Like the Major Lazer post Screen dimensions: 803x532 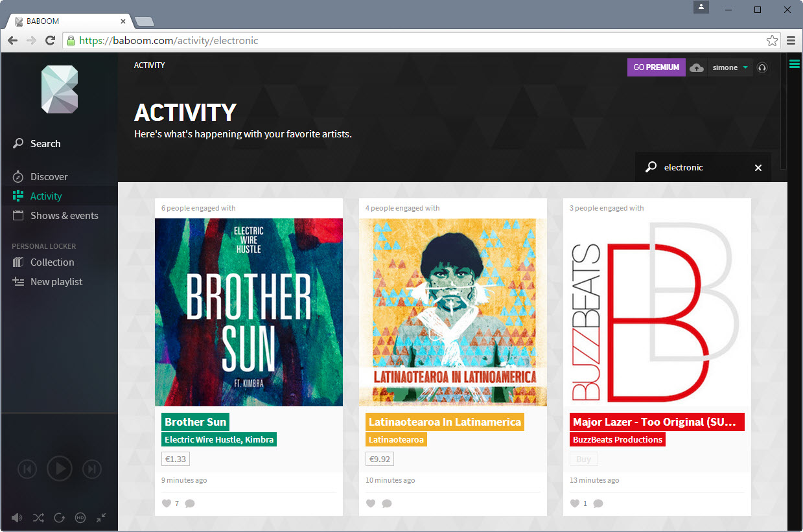[576, 503]
